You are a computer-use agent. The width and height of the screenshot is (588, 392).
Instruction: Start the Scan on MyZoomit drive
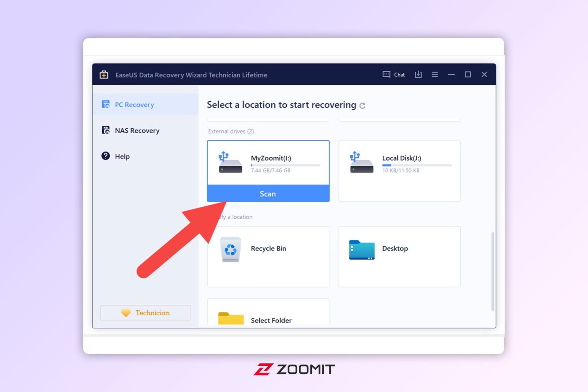point(268,194)
